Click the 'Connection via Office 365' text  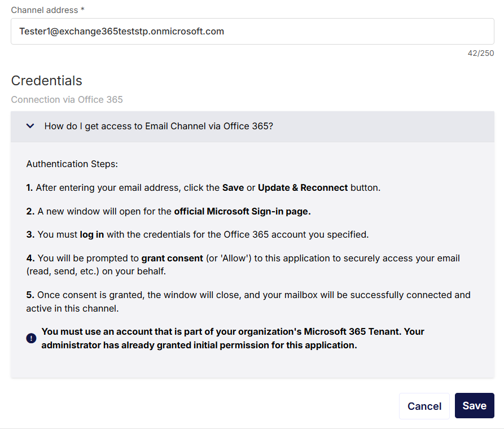pyautogui.click(x=67, y=99)
